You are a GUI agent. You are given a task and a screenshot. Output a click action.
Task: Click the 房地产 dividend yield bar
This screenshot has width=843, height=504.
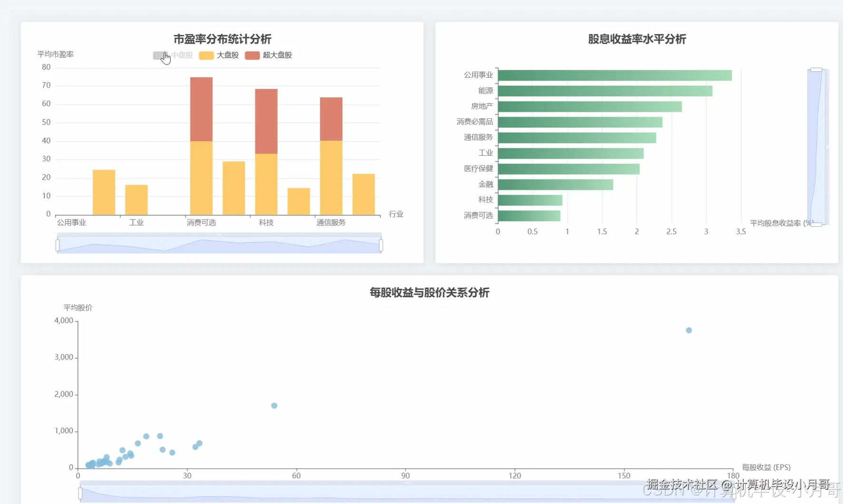point(590,106)
